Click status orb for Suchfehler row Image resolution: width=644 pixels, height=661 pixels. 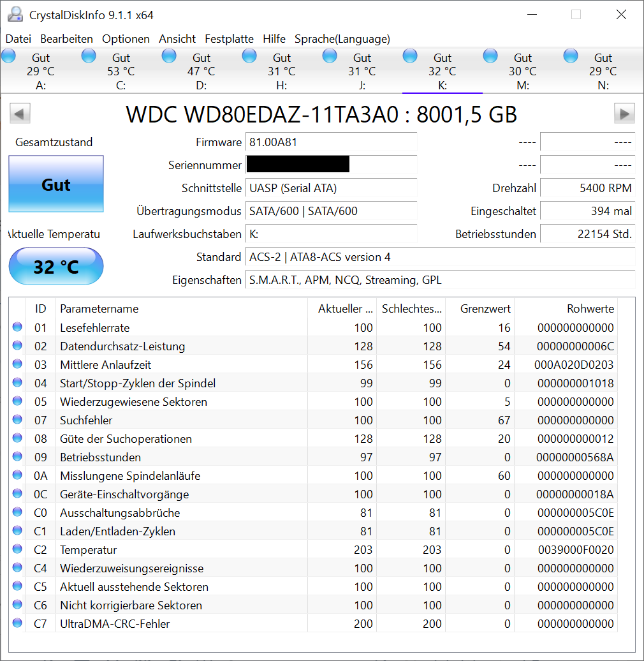[x=17, y=419]
